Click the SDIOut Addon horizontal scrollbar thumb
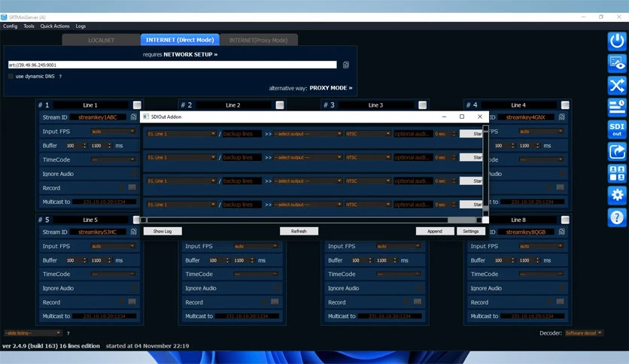This screenshot has height=364, width=629. tap(297, 220)
